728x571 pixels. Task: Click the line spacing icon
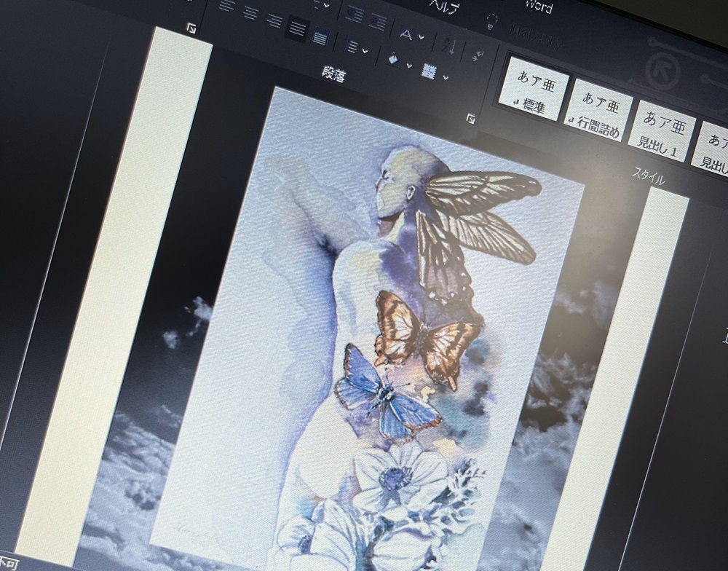click(352, 47)
